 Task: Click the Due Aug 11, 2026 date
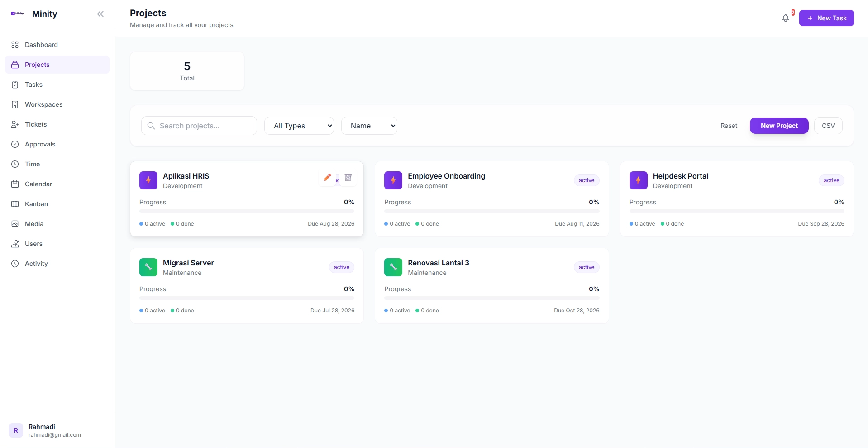click(x=577, y=224)
